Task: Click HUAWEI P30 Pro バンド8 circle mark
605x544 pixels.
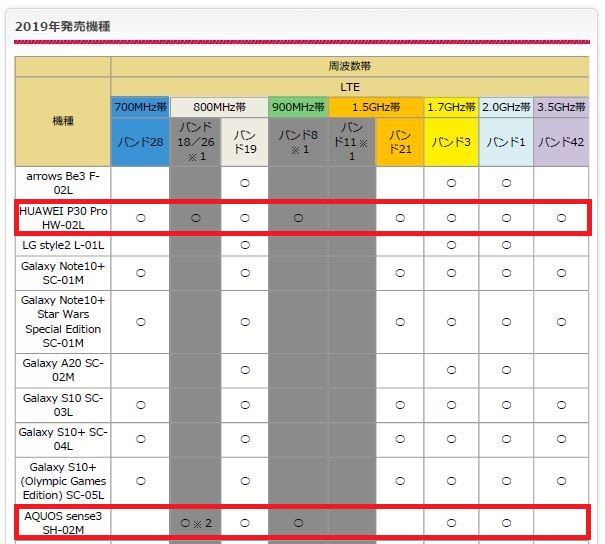Action: pos(298,218)
